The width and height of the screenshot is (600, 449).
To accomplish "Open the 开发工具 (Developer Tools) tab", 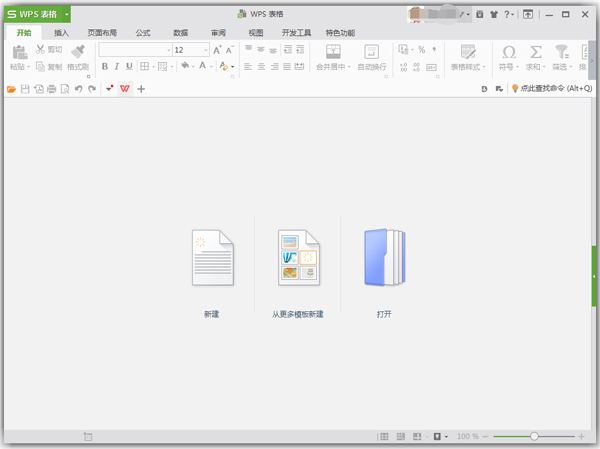I will point(296,33).
